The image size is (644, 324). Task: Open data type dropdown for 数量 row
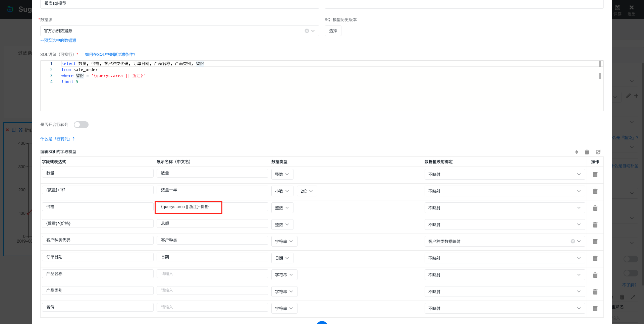pyautogui.click(x=282, y=174)
